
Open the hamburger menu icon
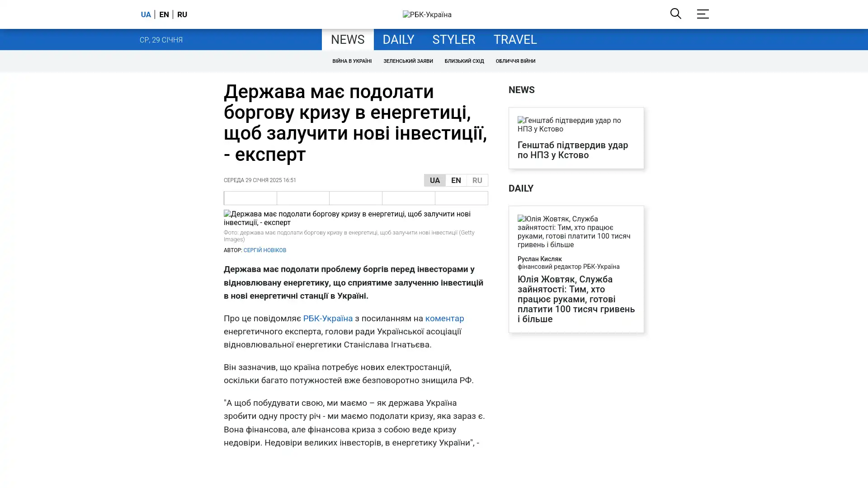tap(703, 14)
